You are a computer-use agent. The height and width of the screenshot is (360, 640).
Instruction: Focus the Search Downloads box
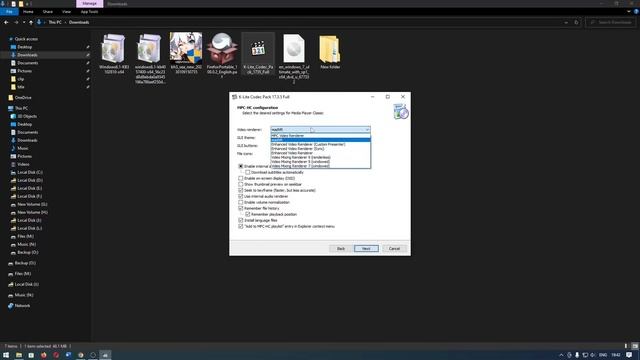[611, 22]
